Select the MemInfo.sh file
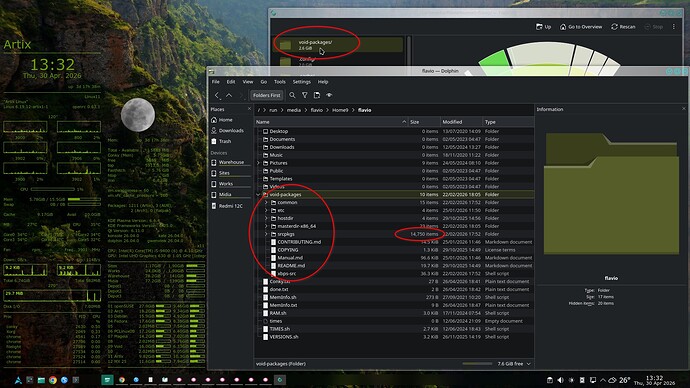The height and width of the screenshot is (388, 690). pos(394,297)
